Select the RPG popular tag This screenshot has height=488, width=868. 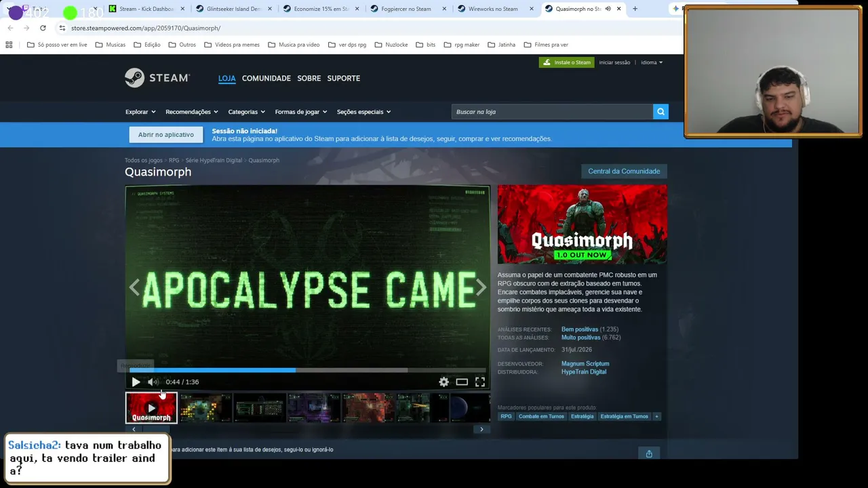[506, 416]
